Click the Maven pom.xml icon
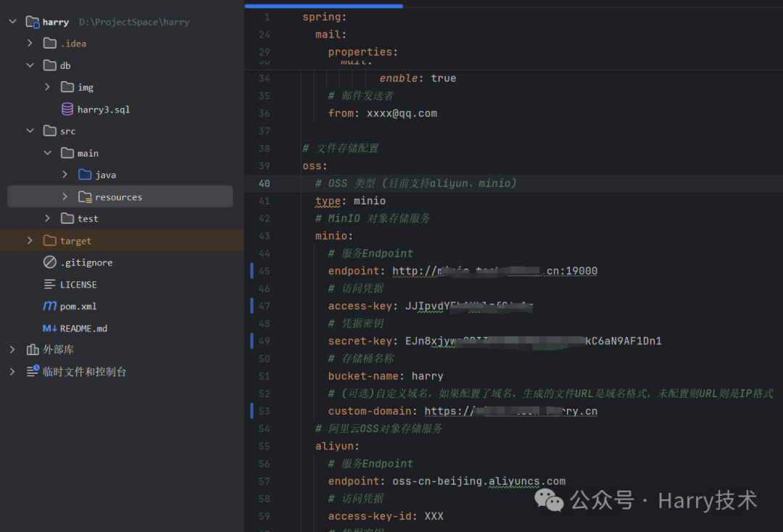The image size is (783, 532). [x=49, y=306]
